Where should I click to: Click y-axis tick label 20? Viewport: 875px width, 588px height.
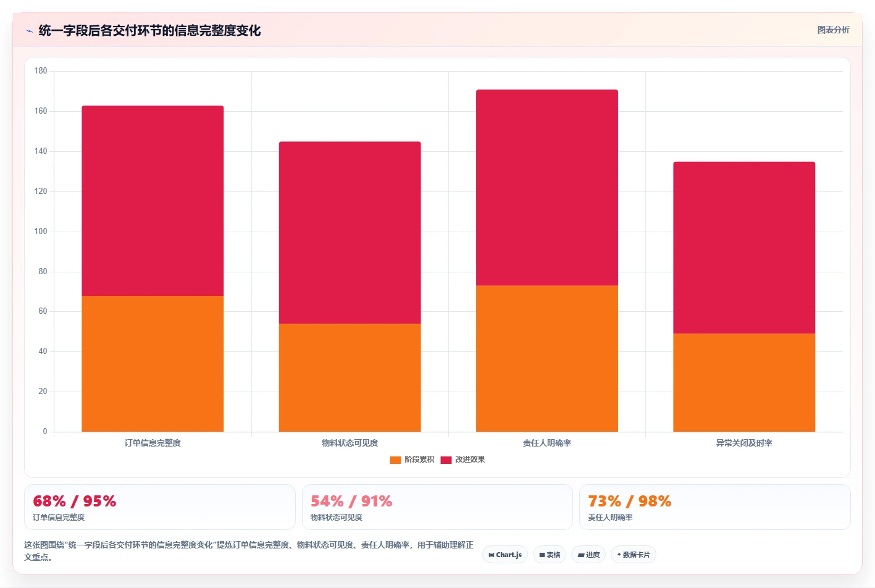[43, 392]
